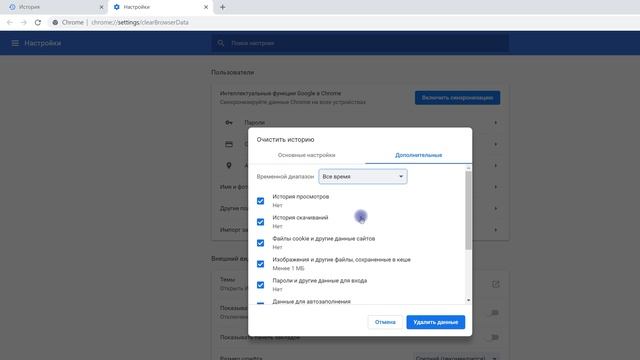
Task: Click the search magnifier icon in settings
Action: tap(221, 43)
